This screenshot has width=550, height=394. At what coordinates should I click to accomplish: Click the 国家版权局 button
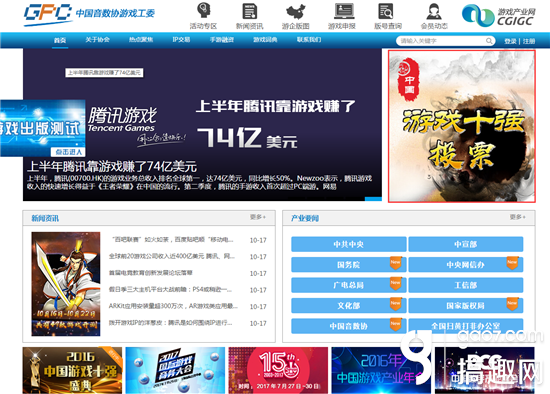(465, 306)
